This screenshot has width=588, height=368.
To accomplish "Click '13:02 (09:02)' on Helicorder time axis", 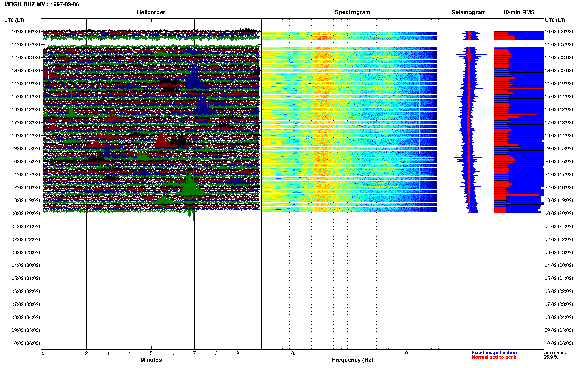I will click(x=26, y=70).
